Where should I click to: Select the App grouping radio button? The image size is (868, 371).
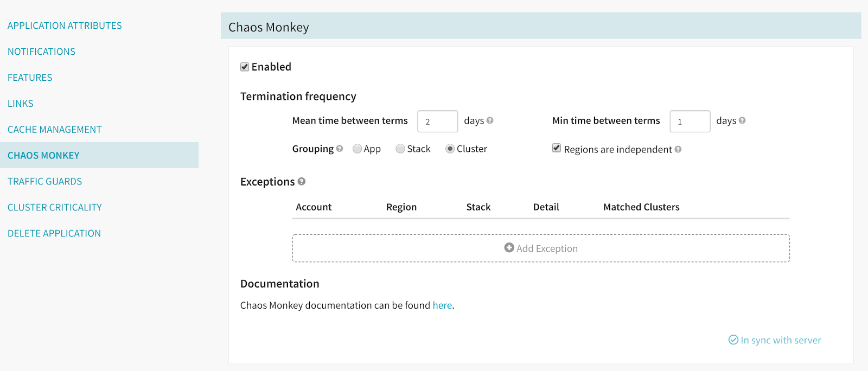(357, 149)
